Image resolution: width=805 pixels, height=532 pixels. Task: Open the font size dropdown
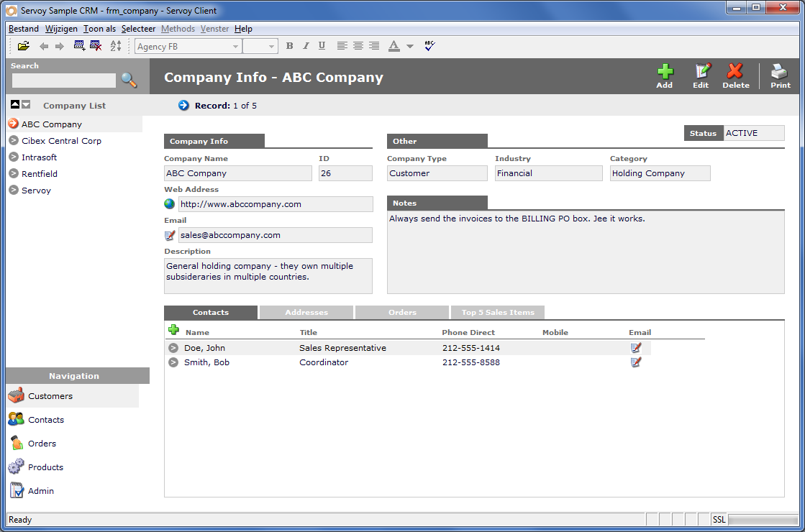click(260, 46)
